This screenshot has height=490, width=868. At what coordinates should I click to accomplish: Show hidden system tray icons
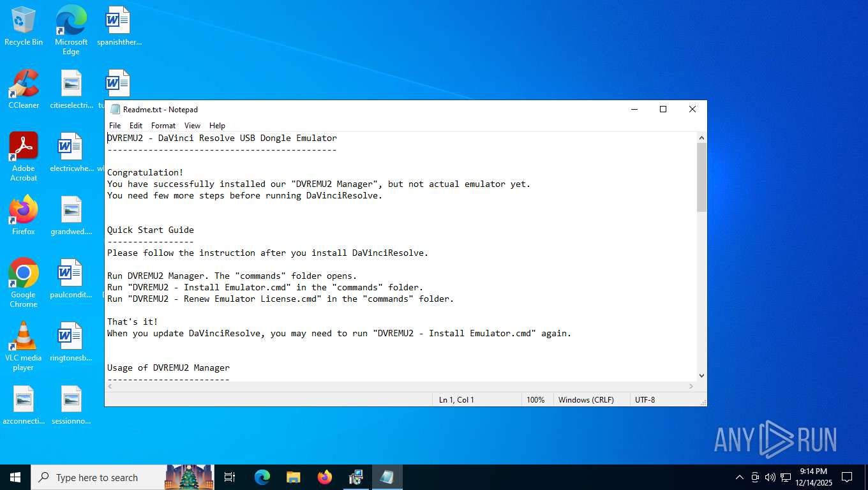[740, 477]
